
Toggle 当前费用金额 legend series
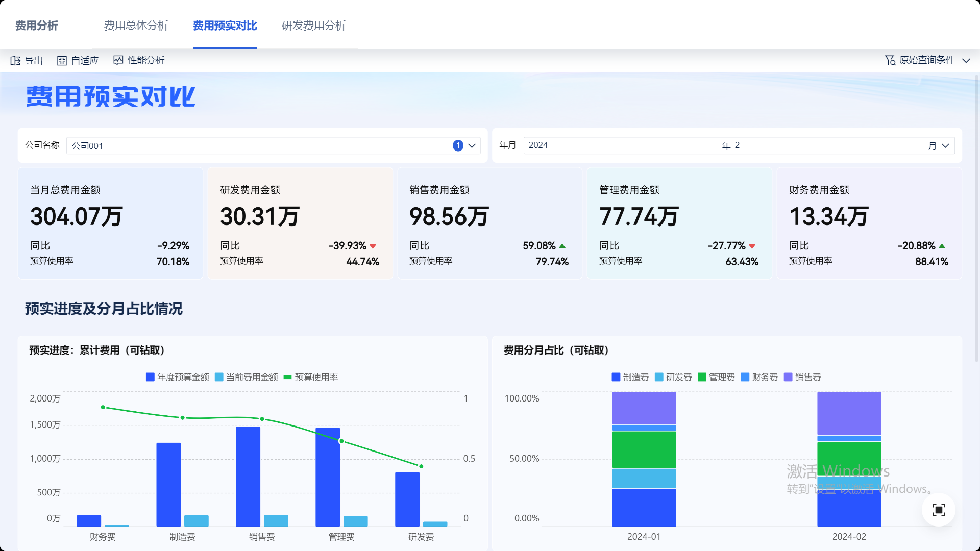pos(219,377)
